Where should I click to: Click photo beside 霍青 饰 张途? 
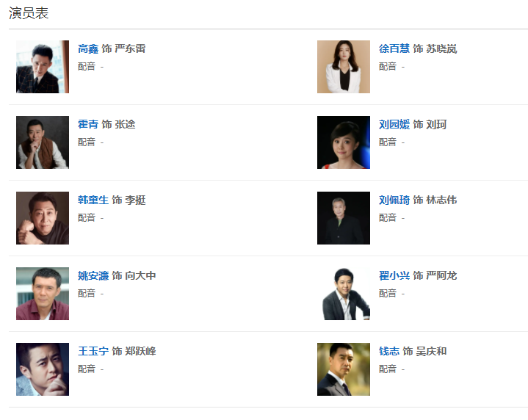(43, 142)
